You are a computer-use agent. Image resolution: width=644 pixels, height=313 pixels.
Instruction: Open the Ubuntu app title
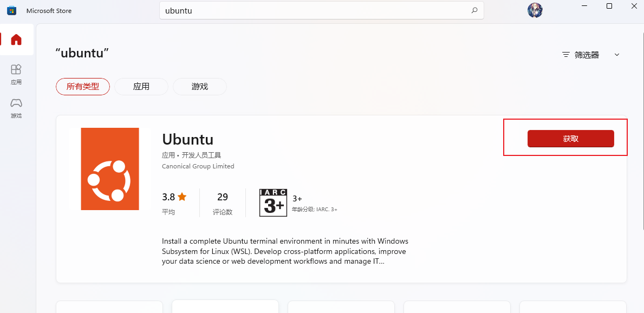click(188, 139)
